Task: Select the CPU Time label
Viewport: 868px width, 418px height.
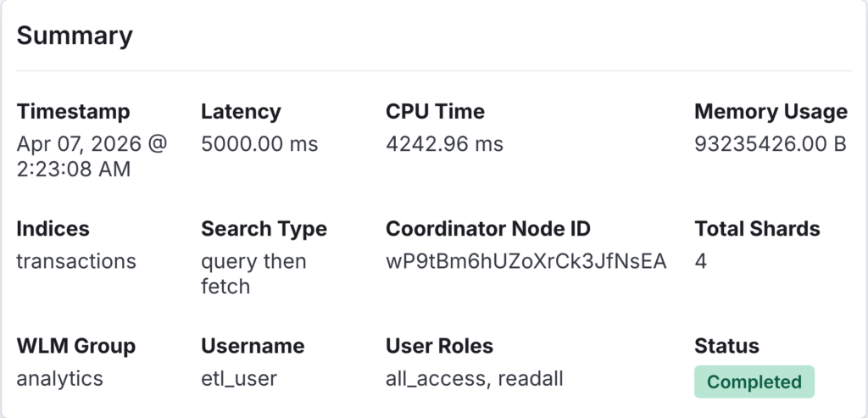Action: (x=435, y=111)
